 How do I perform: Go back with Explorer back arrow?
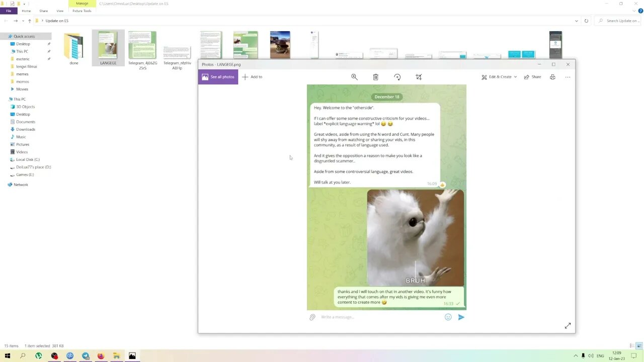coord(6,21)
